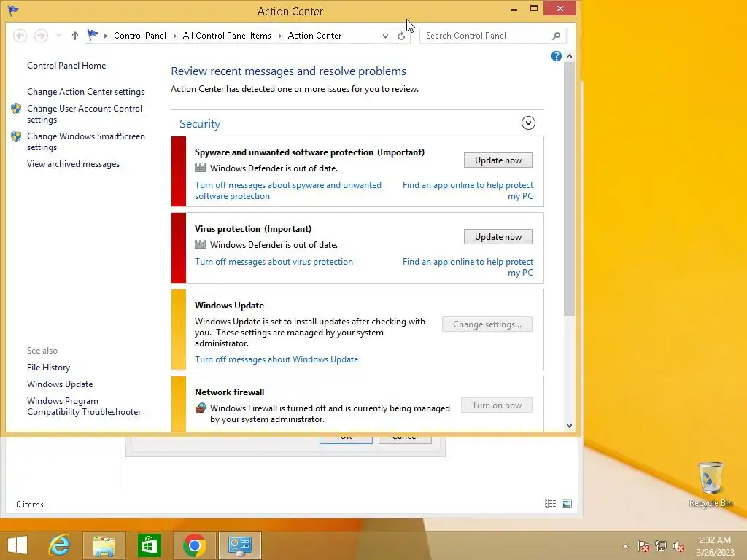747x560 pixels.
Task: Turn off messages about virus protection
Action: coord(274,262)
